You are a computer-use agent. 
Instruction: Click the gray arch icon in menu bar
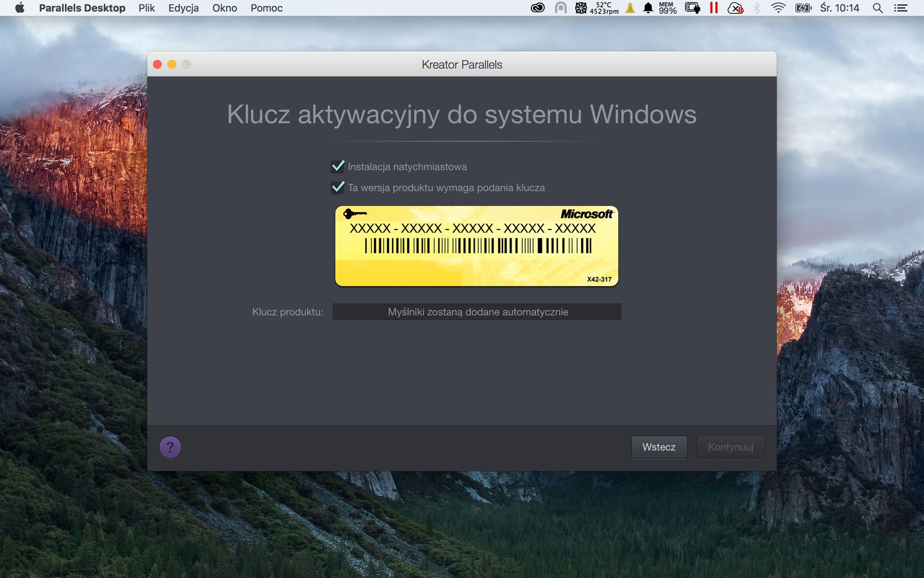561,8
